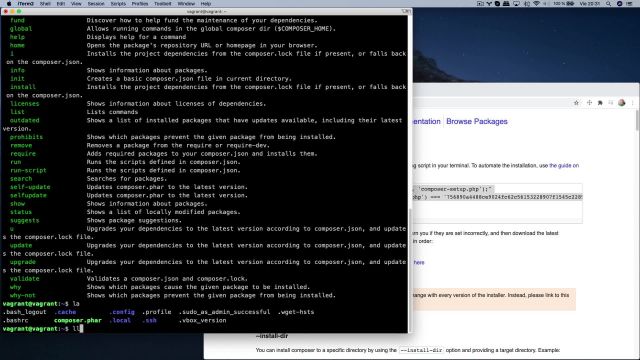Open the Notification Center list icon

pyautogui.click(x=629, y=4)
